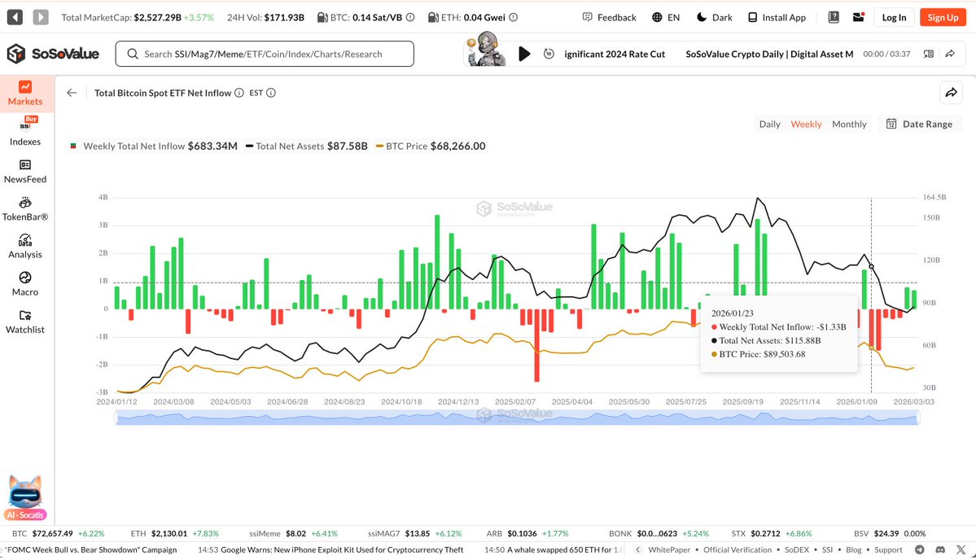976x560 pixels.
Task: Click the share icon on the chart panel
Action: coord(951,93)
